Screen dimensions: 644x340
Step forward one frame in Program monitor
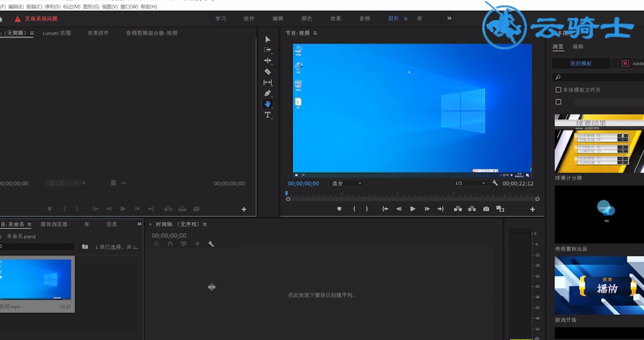(x=427, y=209)
